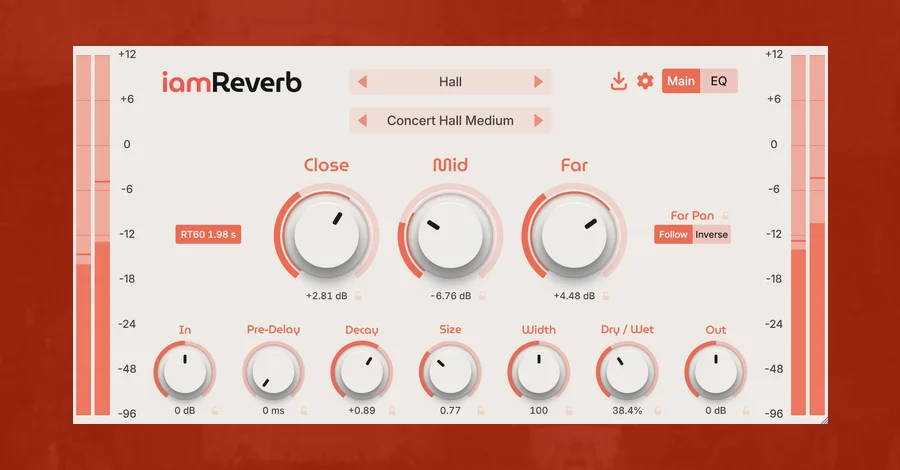Open settings via the gear icon
900x470 pixels.
pos(645,81)
